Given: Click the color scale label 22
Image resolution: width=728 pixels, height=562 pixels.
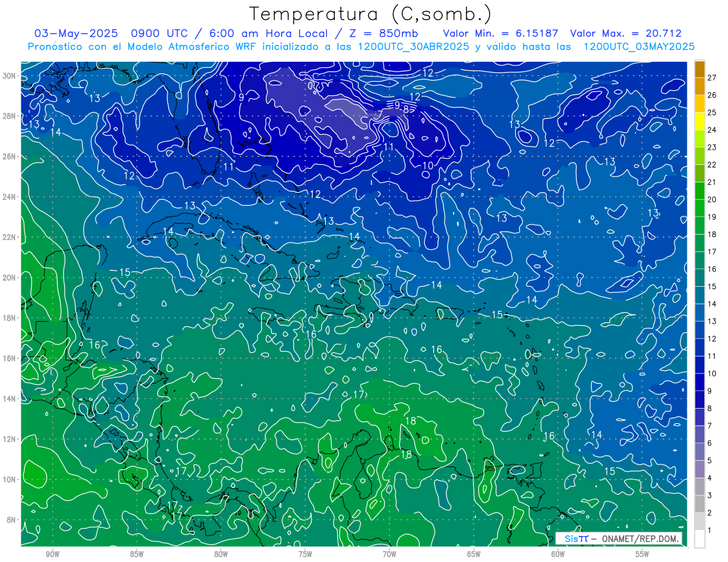Looking at the screenshot, I should click(712, 165).
